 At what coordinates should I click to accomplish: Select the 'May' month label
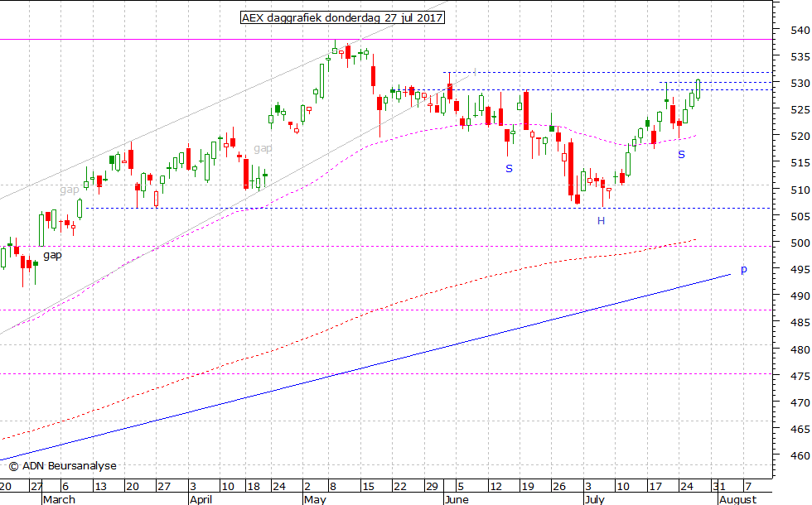(316, 500)
